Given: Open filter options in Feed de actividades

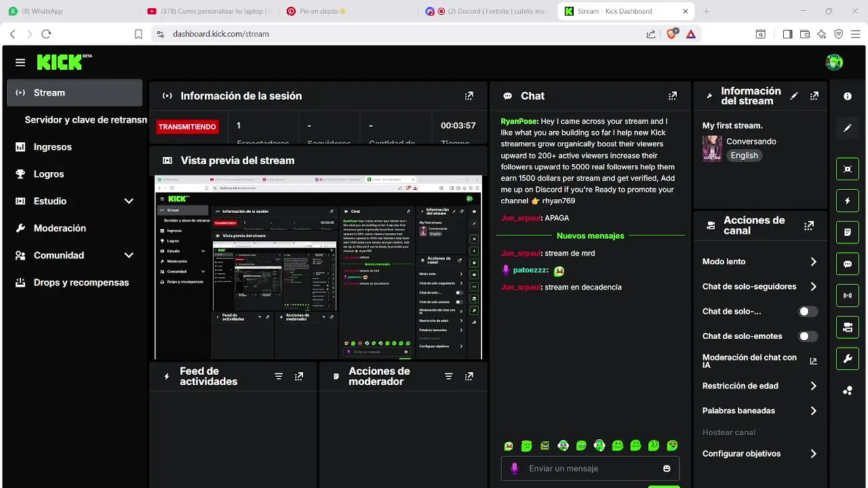Looking at the screenshot, I should tap(279, 376).
